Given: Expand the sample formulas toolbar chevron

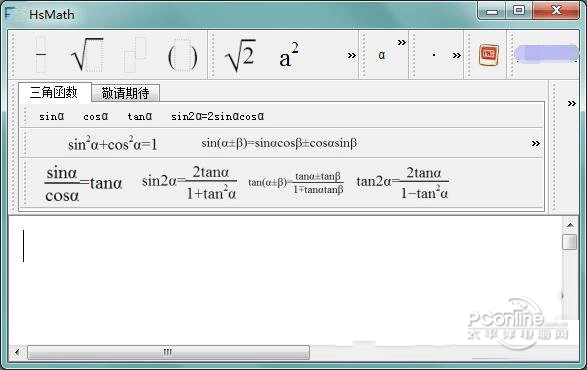Looking at the screenshot, I should pyautogui.click(x=351, y=56).
